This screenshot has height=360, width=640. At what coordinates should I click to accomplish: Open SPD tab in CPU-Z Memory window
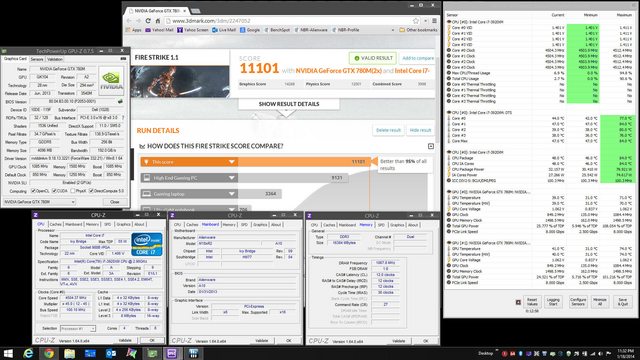pos(381,225)
